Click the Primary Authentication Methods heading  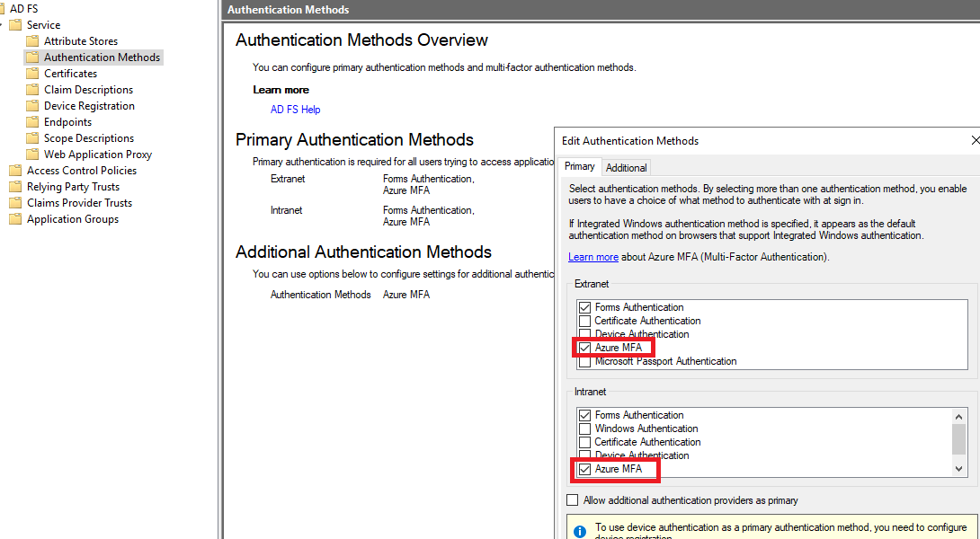[354, 139]
